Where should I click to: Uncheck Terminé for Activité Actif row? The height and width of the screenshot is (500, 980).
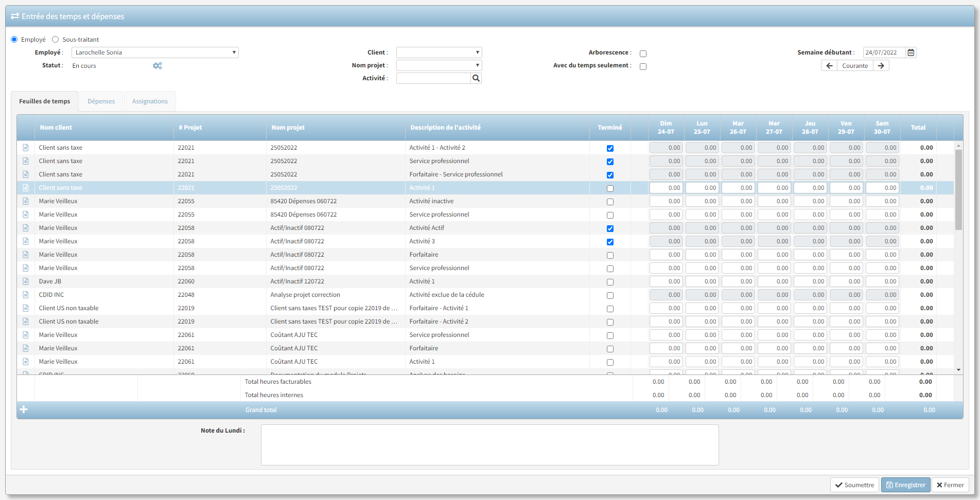tap(610, 228)
